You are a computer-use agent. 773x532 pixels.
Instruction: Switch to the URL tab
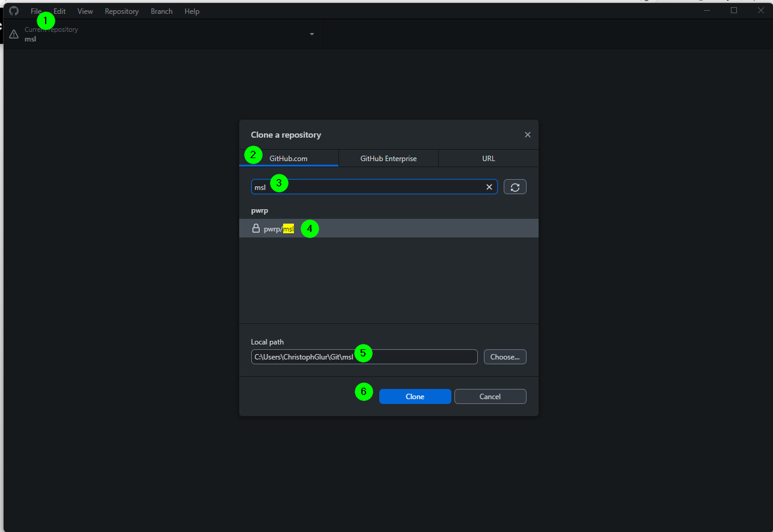[x=489, y=159]
